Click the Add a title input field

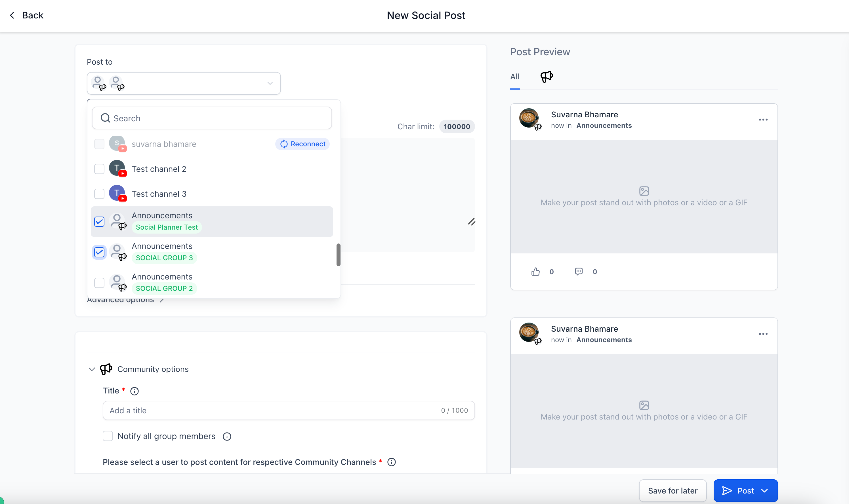coord(272,411)
